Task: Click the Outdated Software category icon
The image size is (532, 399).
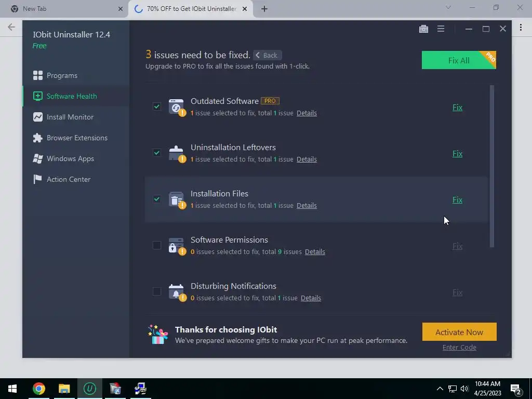Action: pos(177,107)
